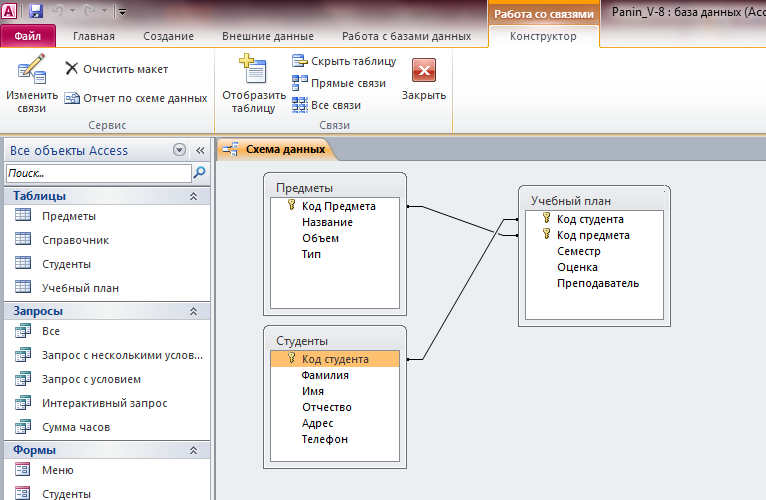Image resolution: width=766 pixels, height=500 pixels.
Task: Click the Access application logo icon
Action: 9,11
